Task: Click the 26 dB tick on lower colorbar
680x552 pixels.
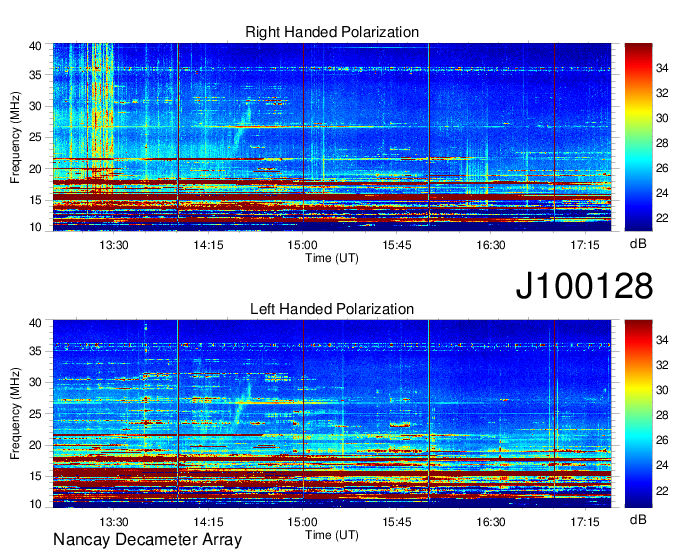Action: (662, 440)
